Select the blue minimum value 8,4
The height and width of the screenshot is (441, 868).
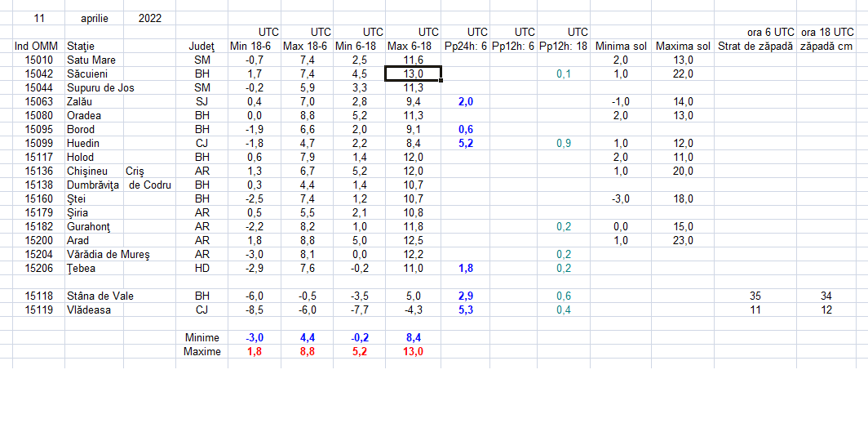413,337
